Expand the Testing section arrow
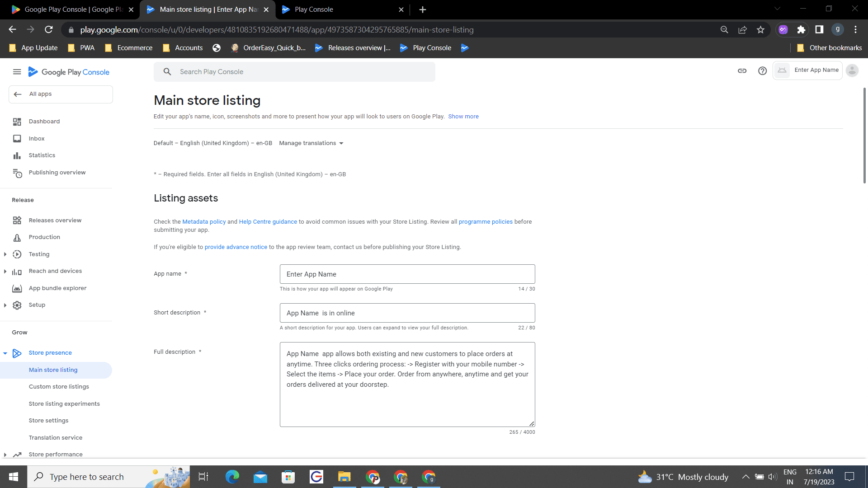This screenshot has height=488, width=868. coord(5,254)
